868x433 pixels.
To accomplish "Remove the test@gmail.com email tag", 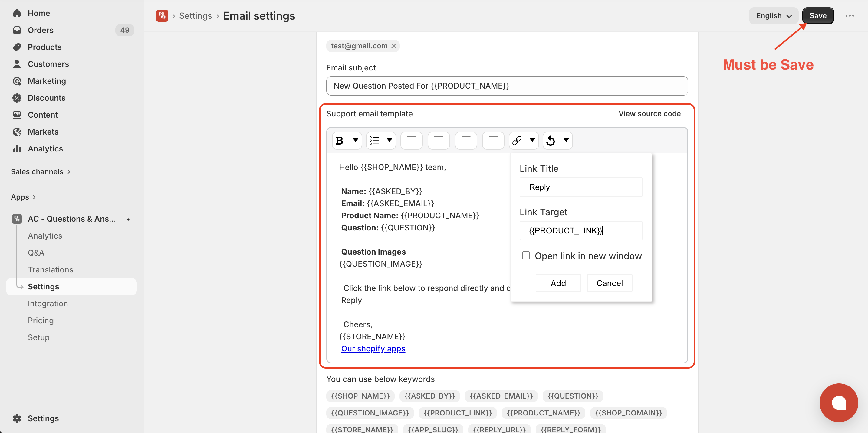I will click(393, 46).
